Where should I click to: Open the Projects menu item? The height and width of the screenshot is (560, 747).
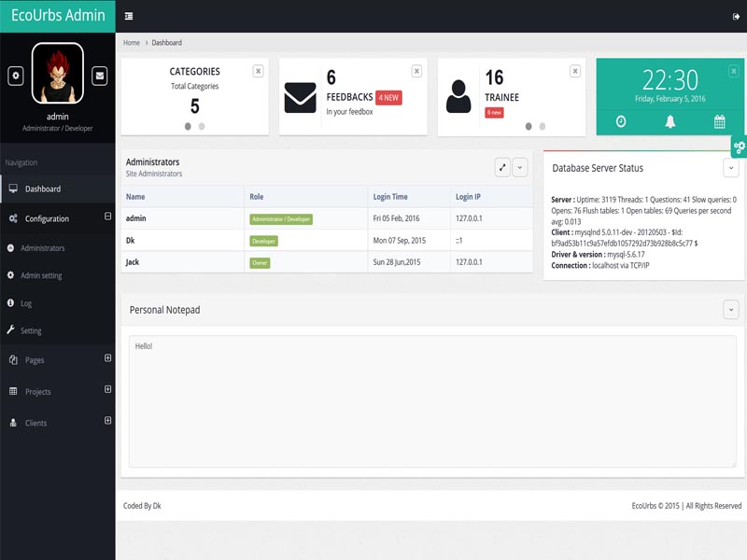[58, 391]
